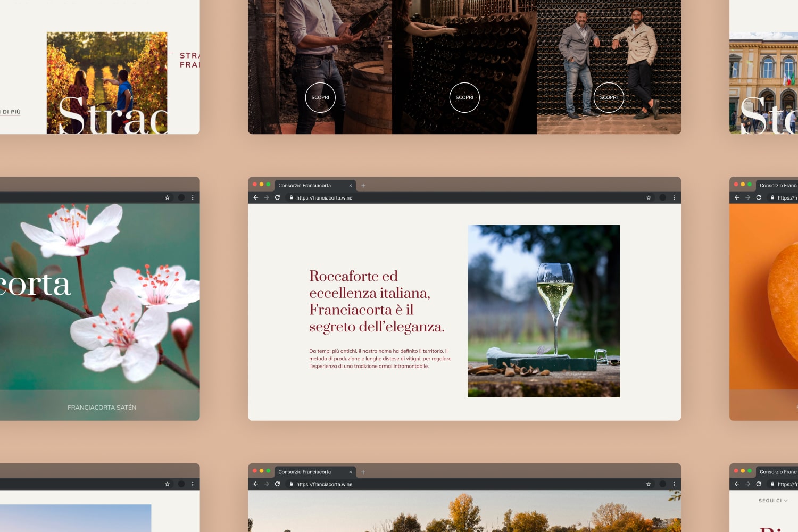Reload the page showing the Franciacorta wine glass
This screenshot has height=532, width=798.
277,197
